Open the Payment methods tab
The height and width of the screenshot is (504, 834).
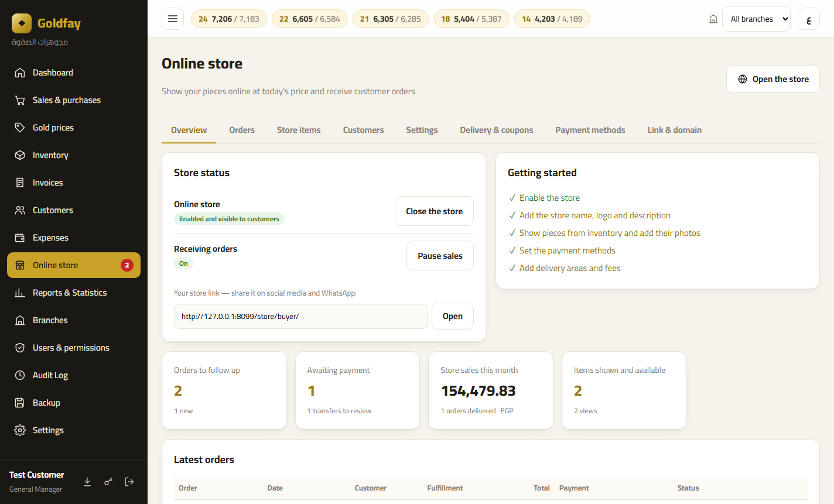(590, 130)
